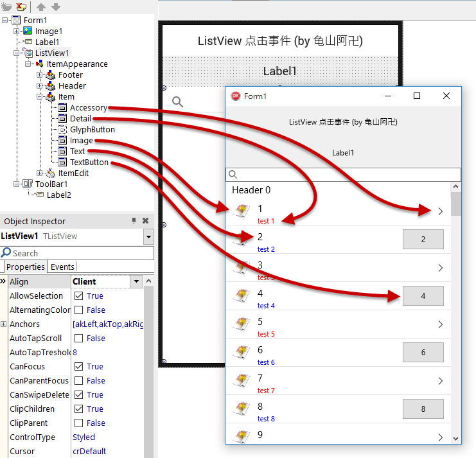Switch to the Events tab
Screen dimensions: 476x458
(x=62, y=267)
